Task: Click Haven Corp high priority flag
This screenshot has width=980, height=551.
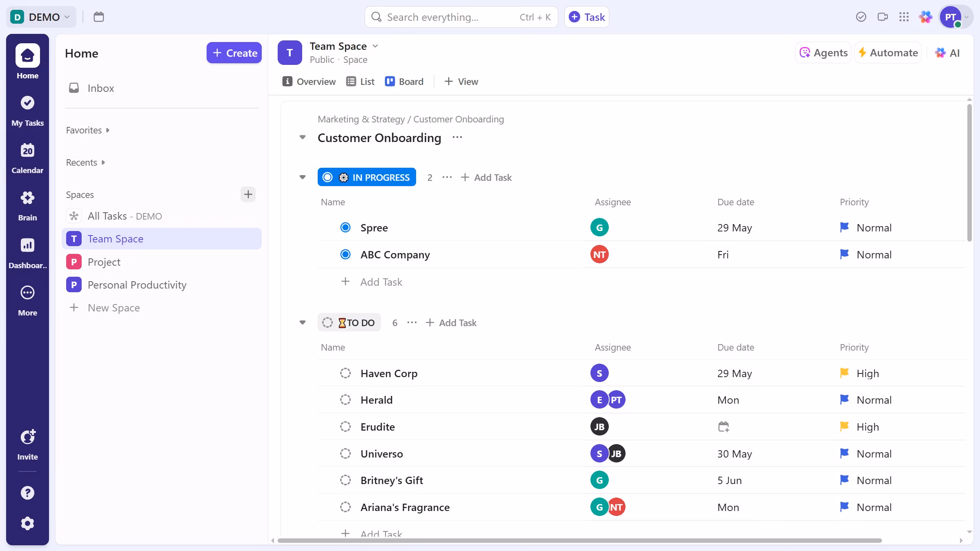Action: pyautogui.click(x=844, y=373)
